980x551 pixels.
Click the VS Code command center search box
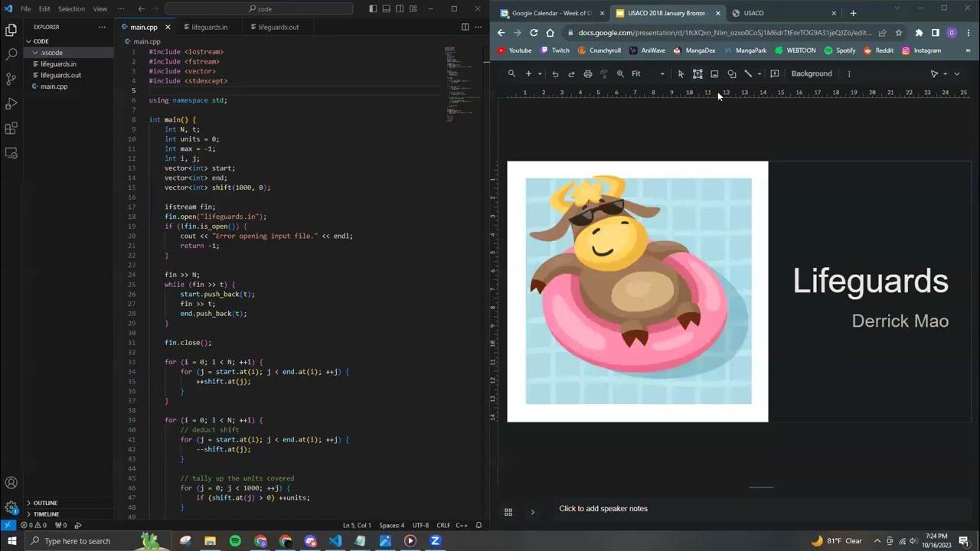pyautogui.click(x=260, y=9)
